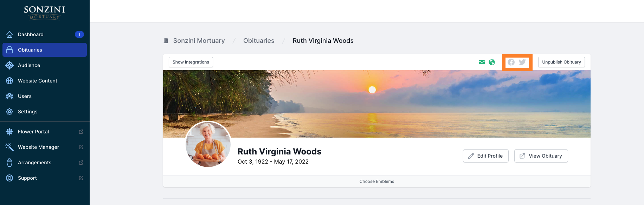Image resolution: width=644 pixels, height=205 pixels.
Task: Share the obituary on Facebook
Action: pyautogui.click(x=511, y=62)
